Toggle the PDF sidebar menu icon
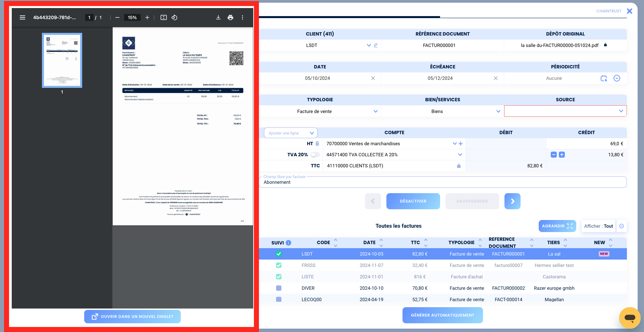The image size is (644, 332). pyautogui.click(x=22, y=17)
